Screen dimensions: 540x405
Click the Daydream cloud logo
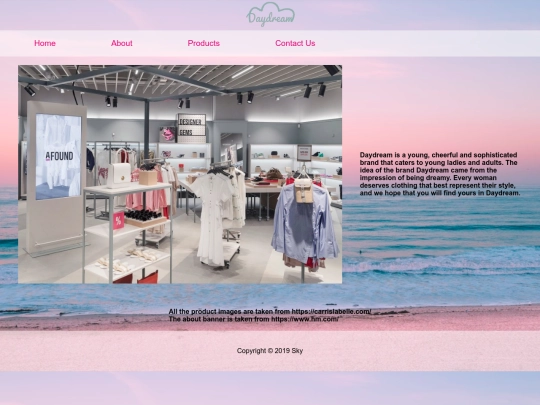(270, 14)
